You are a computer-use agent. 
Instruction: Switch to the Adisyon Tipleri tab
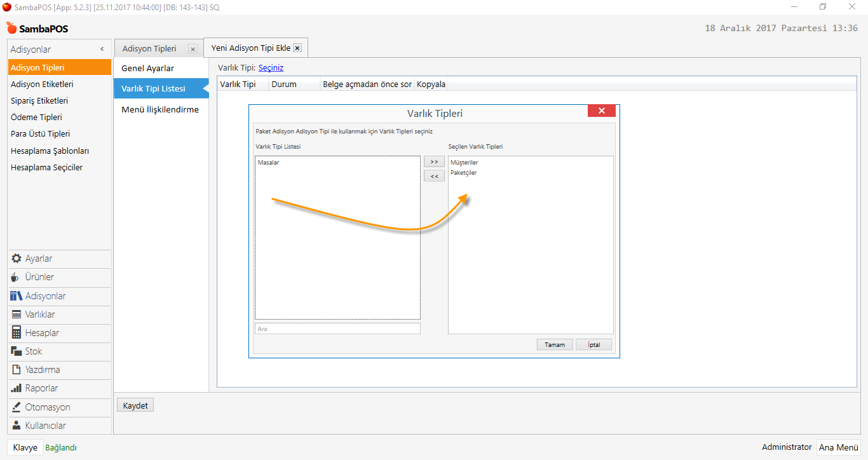pos(149,49)
